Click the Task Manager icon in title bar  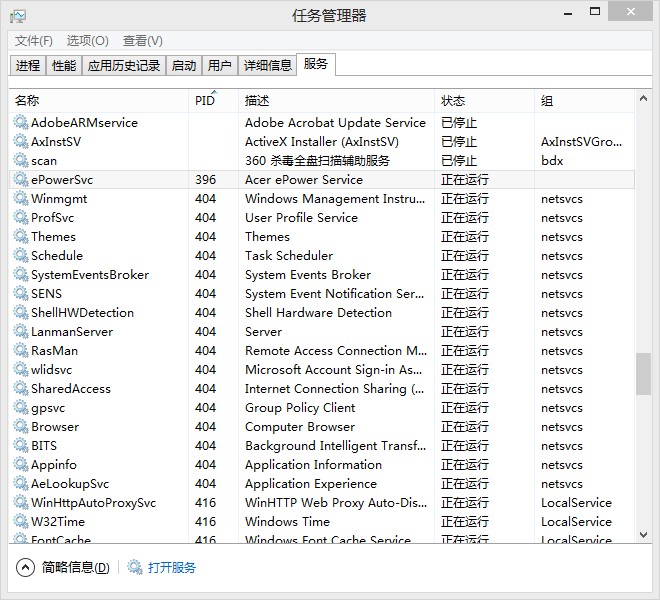[18, 16]
